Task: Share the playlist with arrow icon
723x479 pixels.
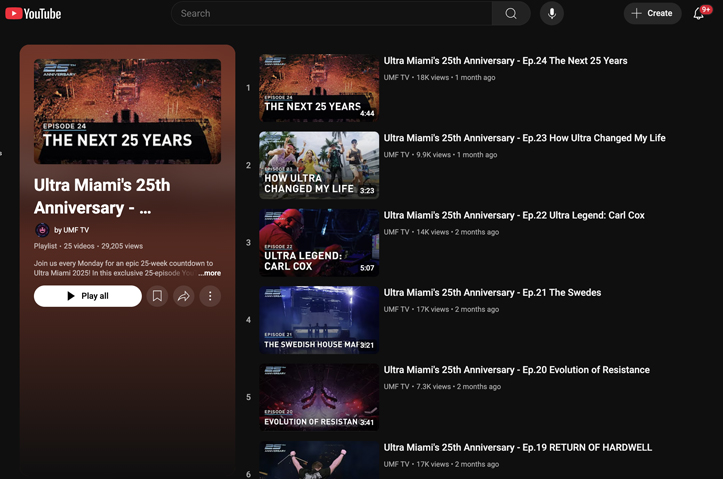Action: (x=184, y=296)
